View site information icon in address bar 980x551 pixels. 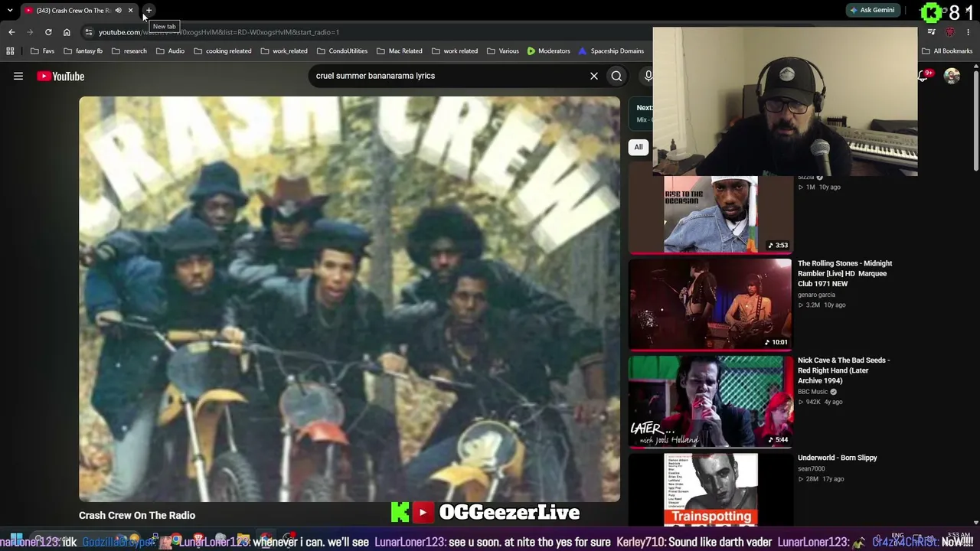[x=89, y=32]
